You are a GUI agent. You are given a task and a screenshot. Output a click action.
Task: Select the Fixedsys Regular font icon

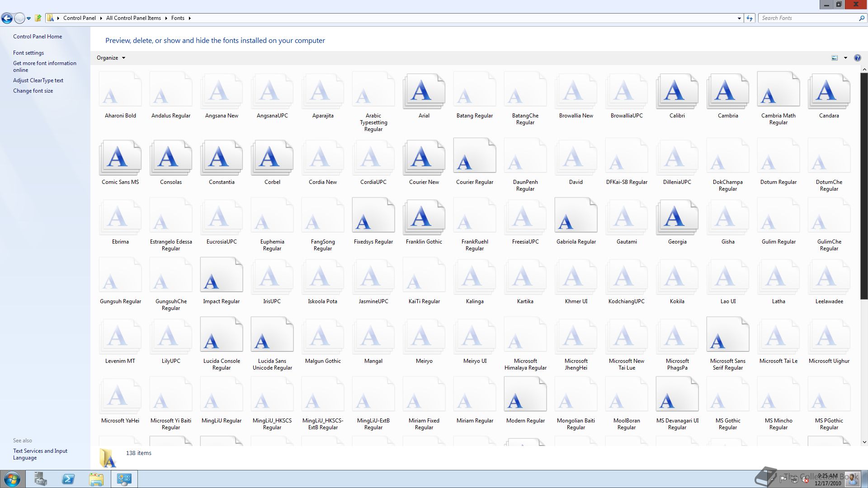(x=373, y=216)
